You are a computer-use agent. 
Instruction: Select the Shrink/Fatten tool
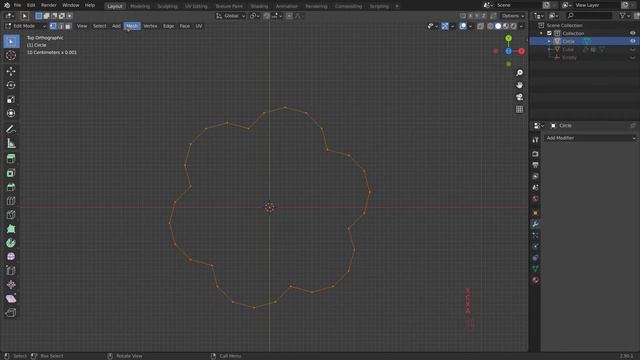[x=11, y=284]
